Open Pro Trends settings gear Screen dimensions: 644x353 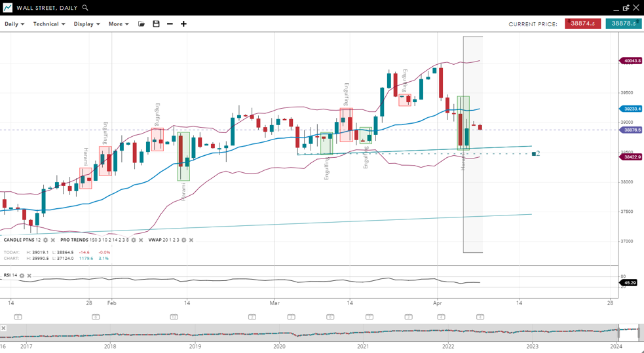coord(134,240)
